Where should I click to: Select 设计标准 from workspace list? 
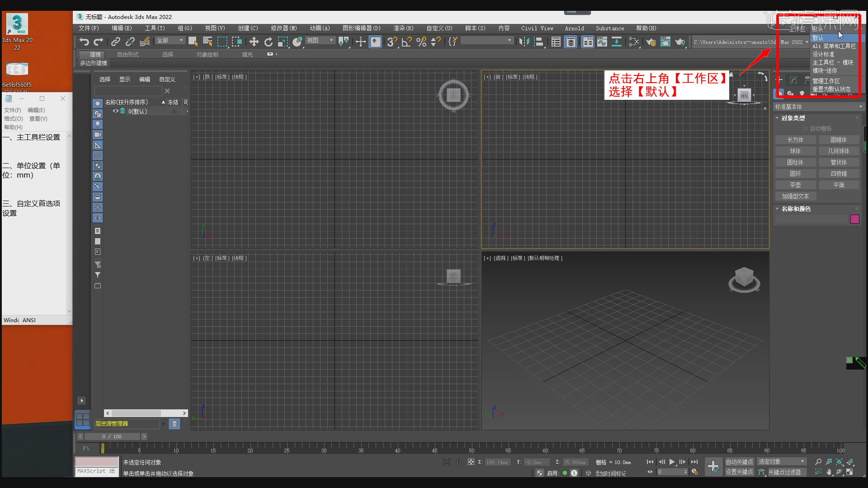pos(824,54)
